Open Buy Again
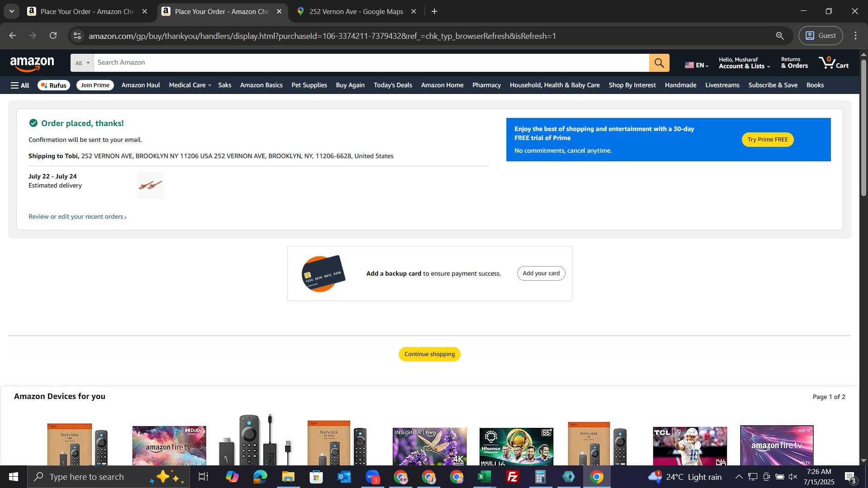The image size is (868, 488). pyautogui.click(x=350, y=85)
